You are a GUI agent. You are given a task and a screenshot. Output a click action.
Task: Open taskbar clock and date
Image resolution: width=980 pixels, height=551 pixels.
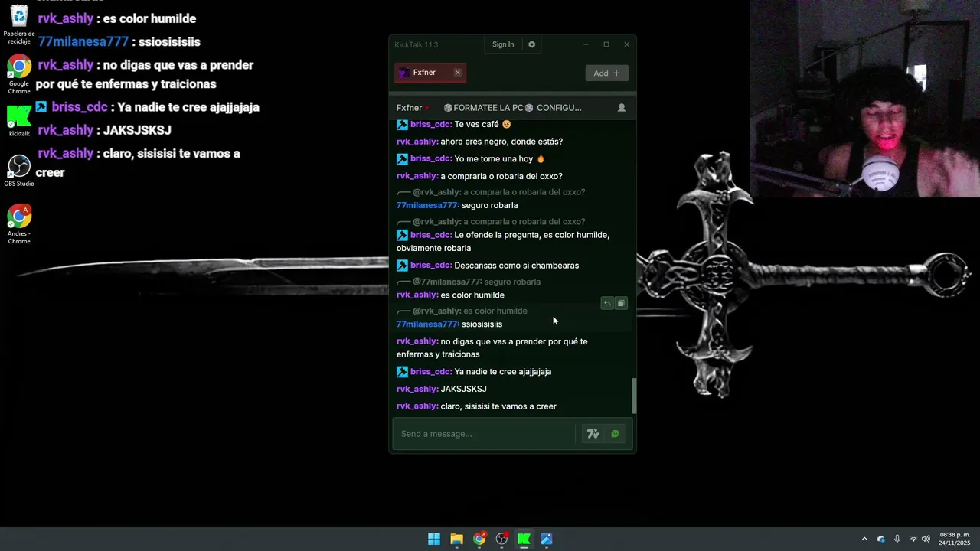(955, 539)
